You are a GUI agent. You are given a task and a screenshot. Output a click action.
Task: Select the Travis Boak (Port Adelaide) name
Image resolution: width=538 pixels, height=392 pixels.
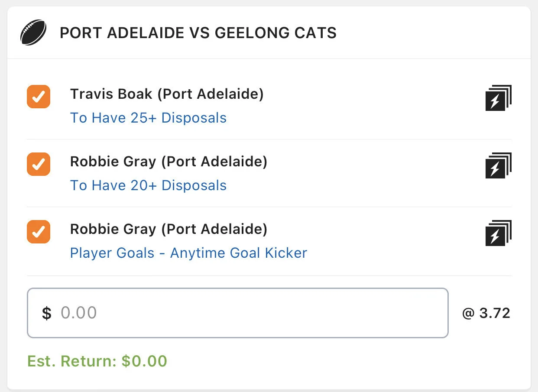[x=167, y=94]
